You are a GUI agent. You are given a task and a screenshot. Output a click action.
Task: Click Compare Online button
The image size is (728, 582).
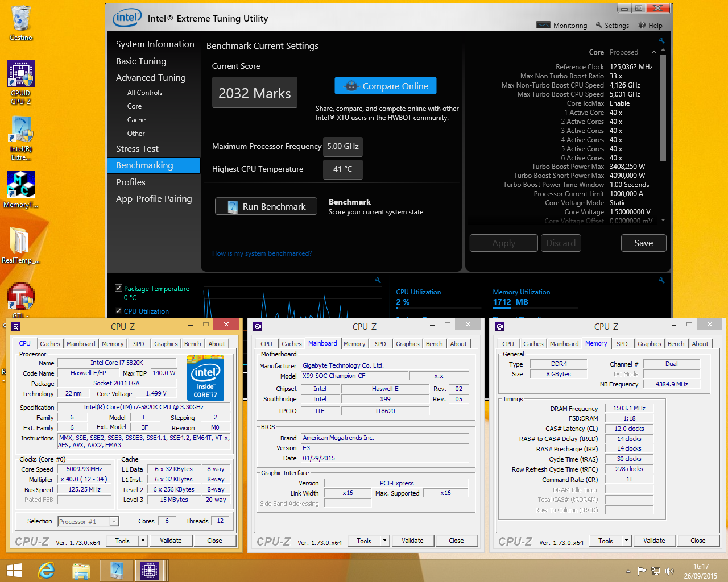pos(386,86)
